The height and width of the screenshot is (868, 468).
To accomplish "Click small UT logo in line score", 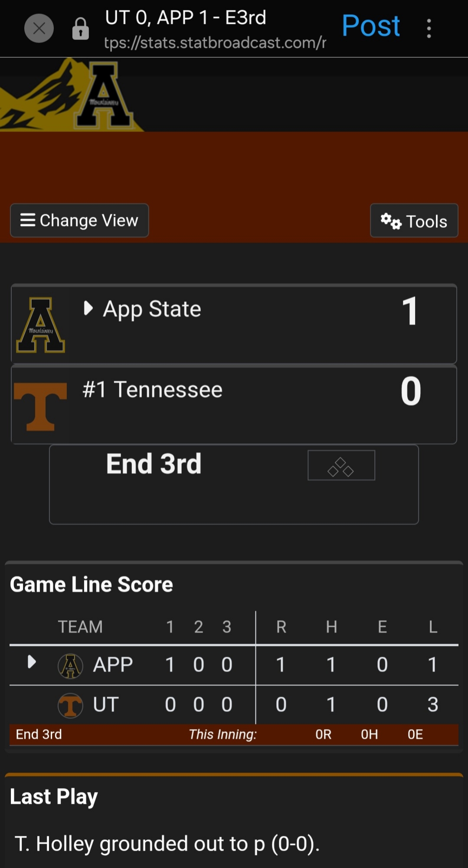I will pos(70,705).
